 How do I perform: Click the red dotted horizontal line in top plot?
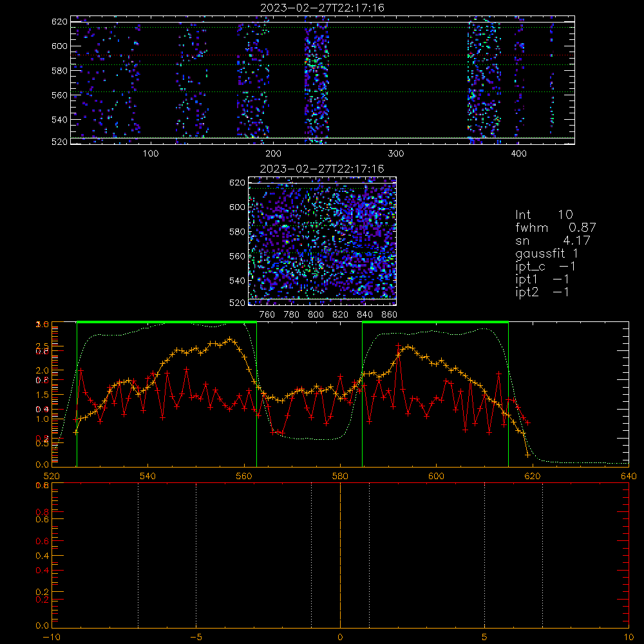pyautogui.click(x=323, y=55)
